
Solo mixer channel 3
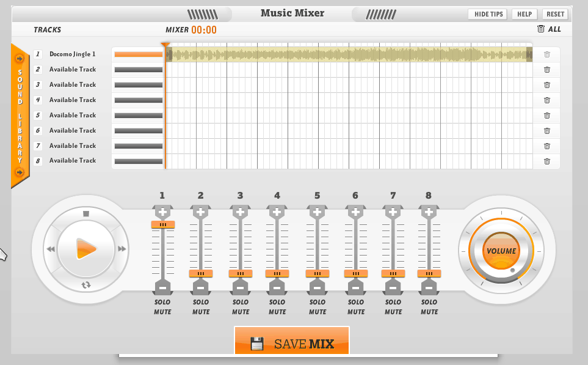pos(240,302)
